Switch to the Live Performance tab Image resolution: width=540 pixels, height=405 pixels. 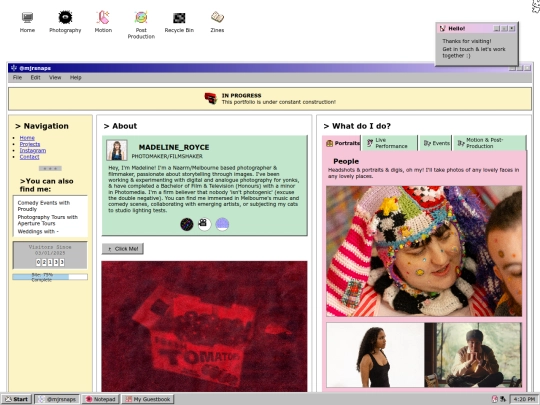click(389, 143)
